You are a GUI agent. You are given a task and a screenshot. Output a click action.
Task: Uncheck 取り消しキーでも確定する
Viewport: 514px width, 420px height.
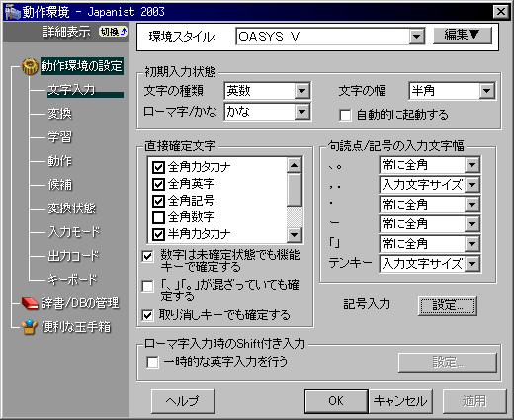(147, 315)
